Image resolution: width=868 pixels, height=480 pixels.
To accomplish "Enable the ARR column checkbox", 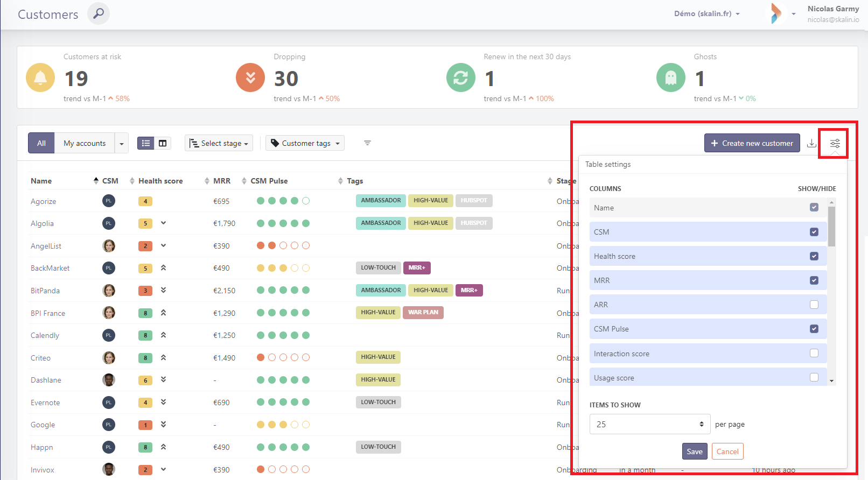I will pyautogui.click(x=814, y=305).
